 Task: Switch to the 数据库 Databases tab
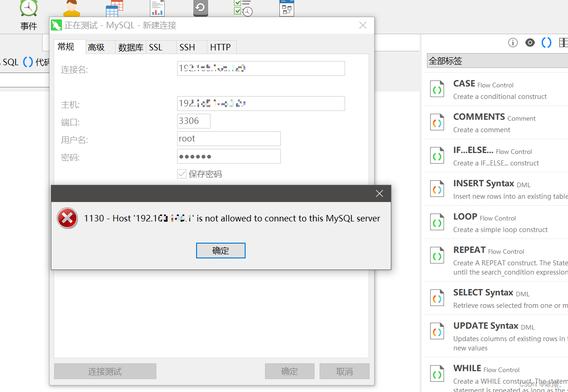tap(131, 47)
